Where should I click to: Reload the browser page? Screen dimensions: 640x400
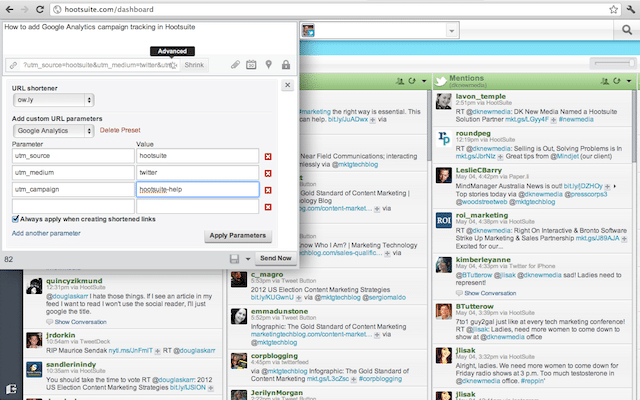(x=40, y=9)
